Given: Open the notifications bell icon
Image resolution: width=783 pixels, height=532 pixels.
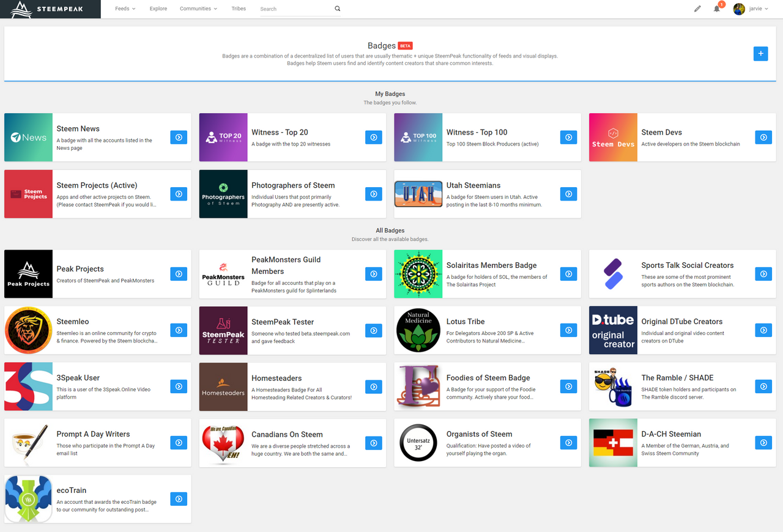Looking at the screenshot, I should tap(717, 9).
